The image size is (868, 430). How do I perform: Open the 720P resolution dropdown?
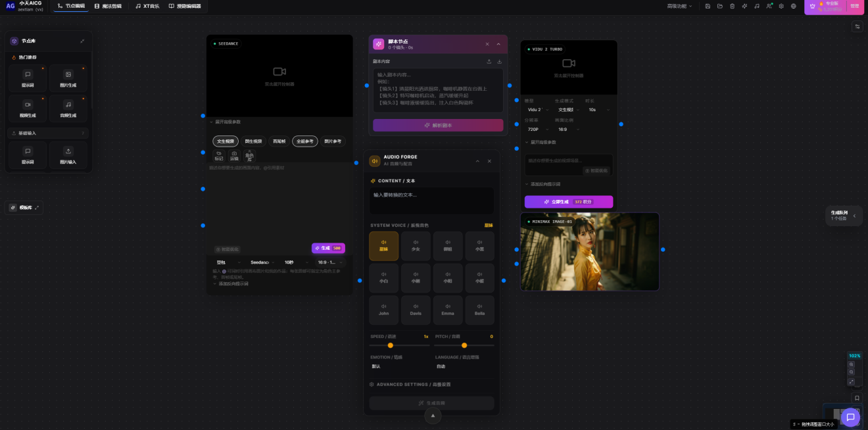(x=537, y=130)
